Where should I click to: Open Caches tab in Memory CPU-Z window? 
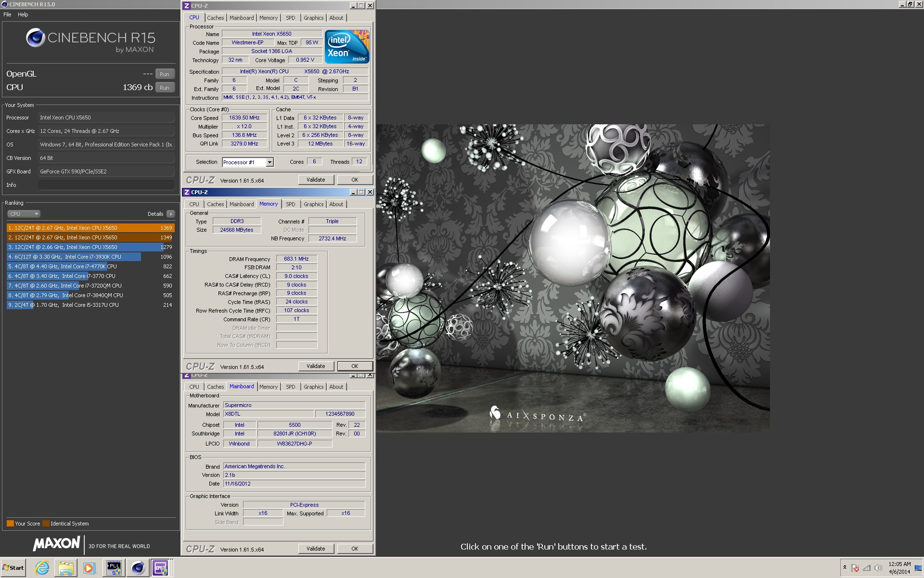click(x=216, y=204)
